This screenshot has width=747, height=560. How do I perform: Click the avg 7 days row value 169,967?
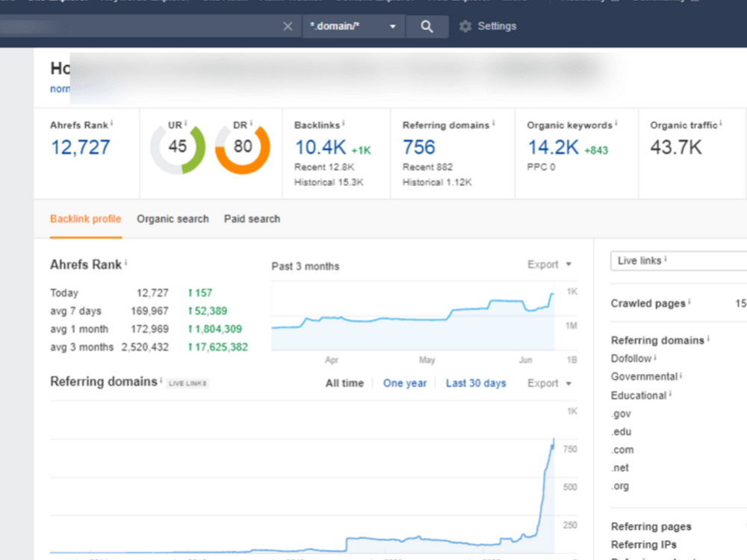click(149, 311)
